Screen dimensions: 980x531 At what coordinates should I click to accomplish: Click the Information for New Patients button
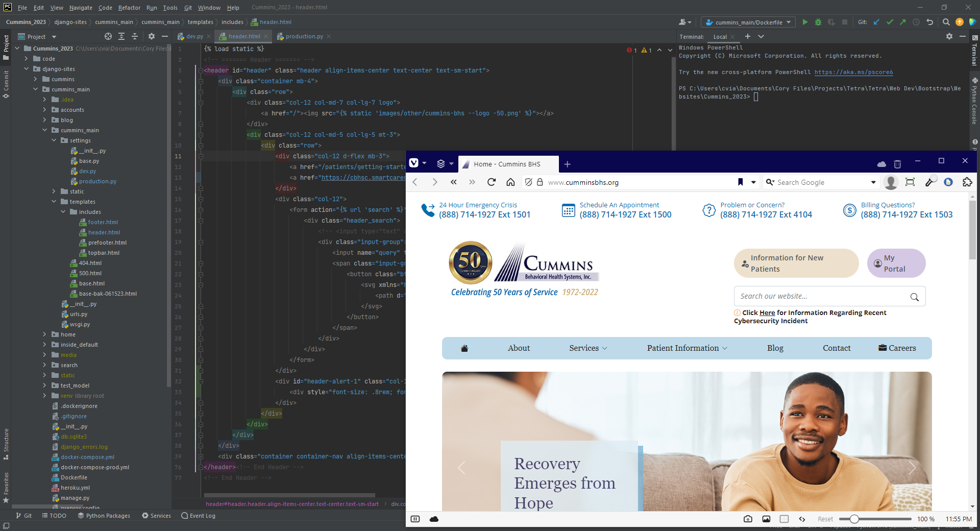point(796,263)
